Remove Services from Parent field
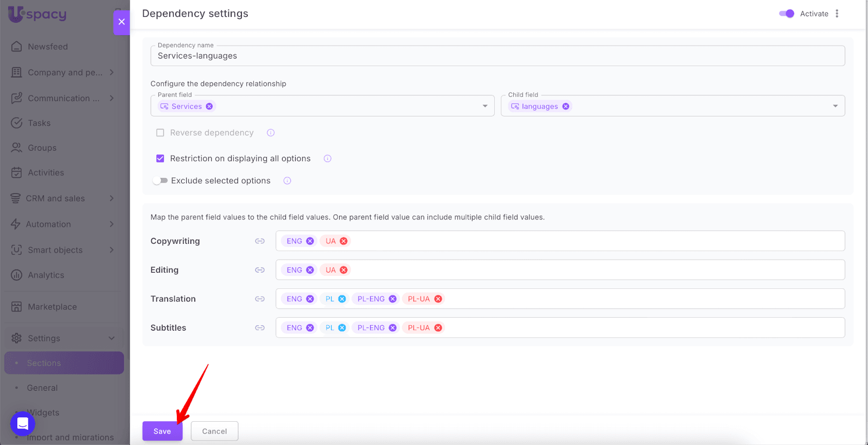The image size is (868, 445). click(209, 106)
